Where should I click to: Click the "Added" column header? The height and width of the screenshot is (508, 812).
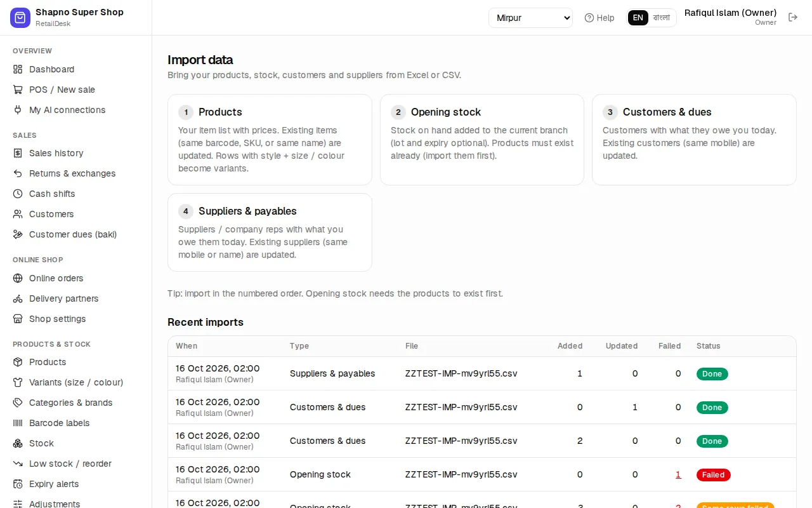570,346
